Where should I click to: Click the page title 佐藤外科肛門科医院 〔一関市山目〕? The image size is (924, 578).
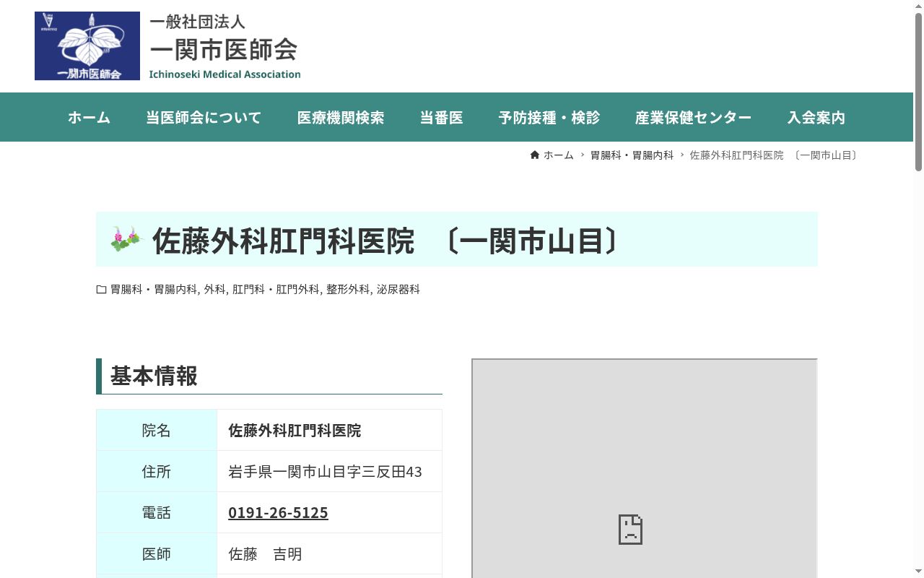pos(386,241)
